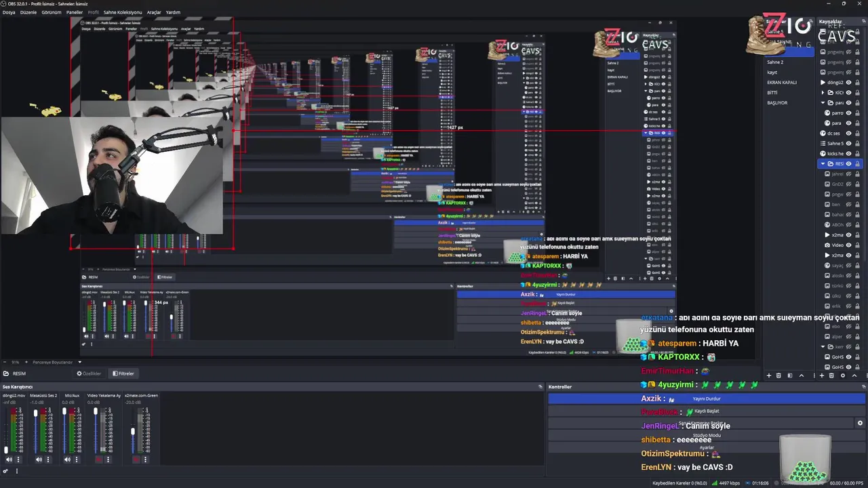868x488 pixels.
Task: Open the Yardım menu
Action: (173, 12)
